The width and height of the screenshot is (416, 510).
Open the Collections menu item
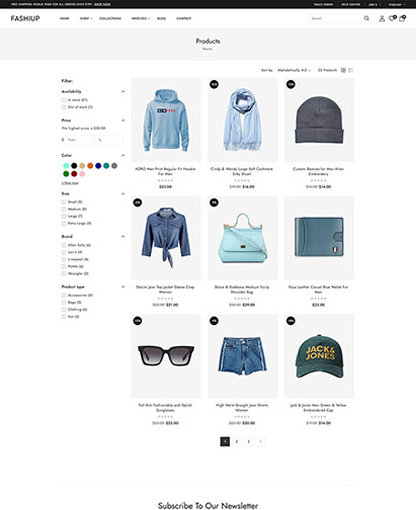pos(110,19)
